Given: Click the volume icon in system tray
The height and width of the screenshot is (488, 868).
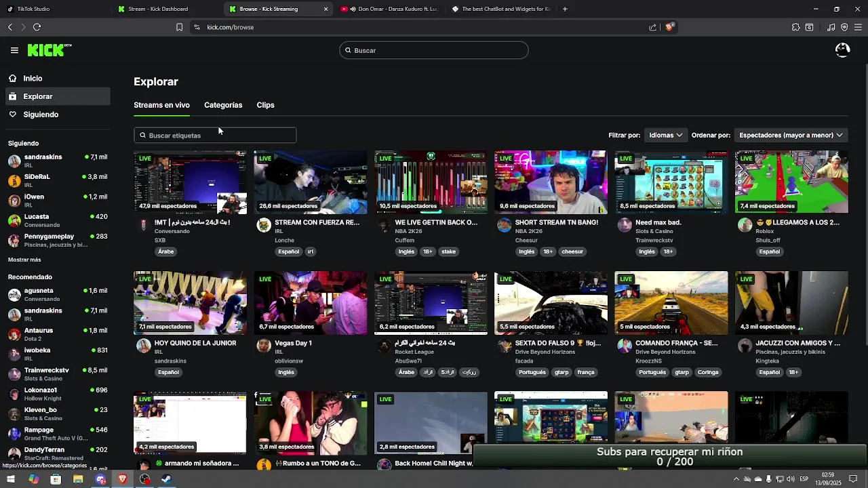Looking at the screenshot, I should 791,479.
